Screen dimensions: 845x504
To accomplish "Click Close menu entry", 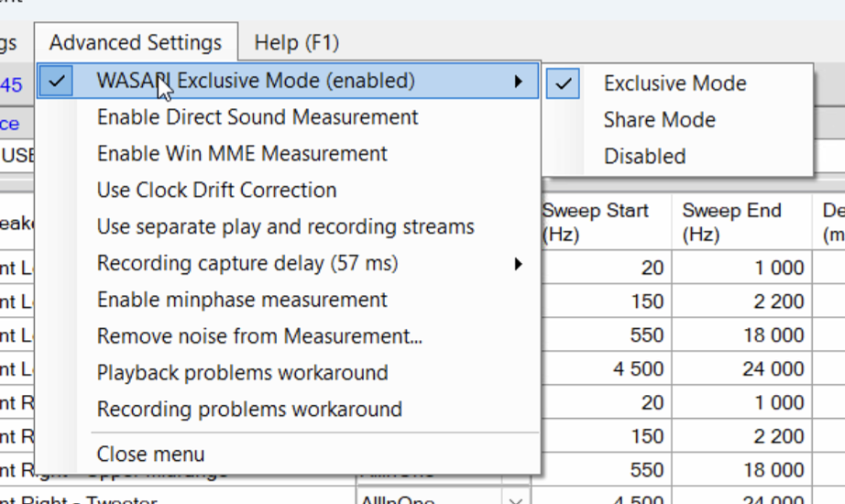I will [151, 455].
